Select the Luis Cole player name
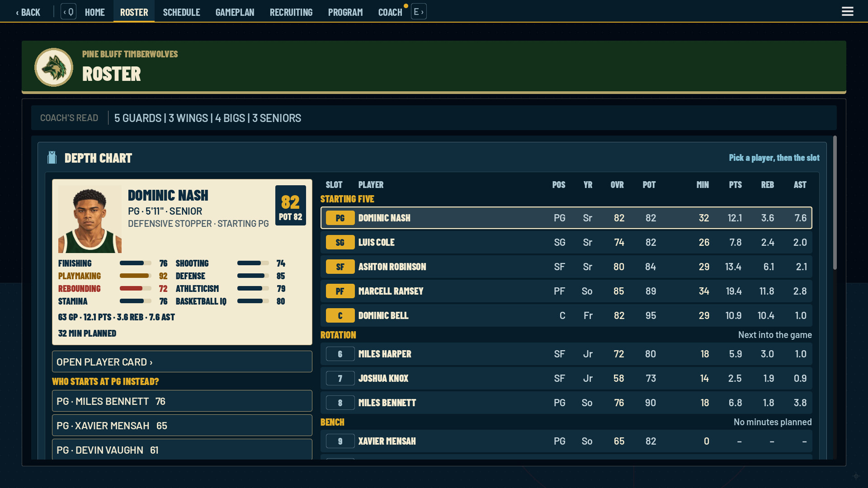The height and width of the screenshot is (488, 868). pos(376,243)
